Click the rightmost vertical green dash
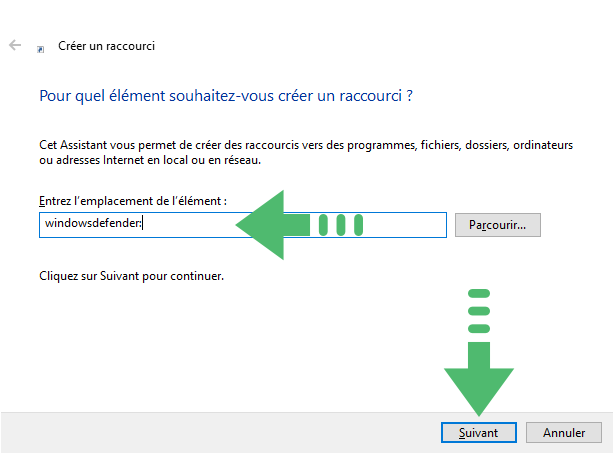 (x=358, y=225)
